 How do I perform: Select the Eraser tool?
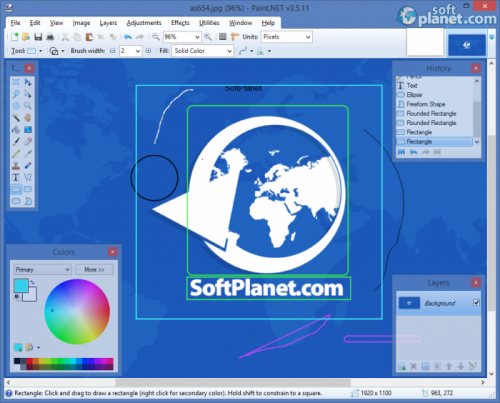tap(28, 142)
